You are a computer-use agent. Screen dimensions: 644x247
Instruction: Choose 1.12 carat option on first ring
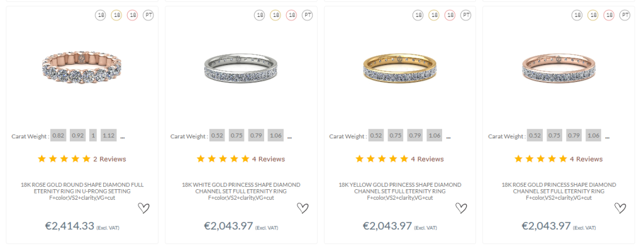tap(108, 136)
